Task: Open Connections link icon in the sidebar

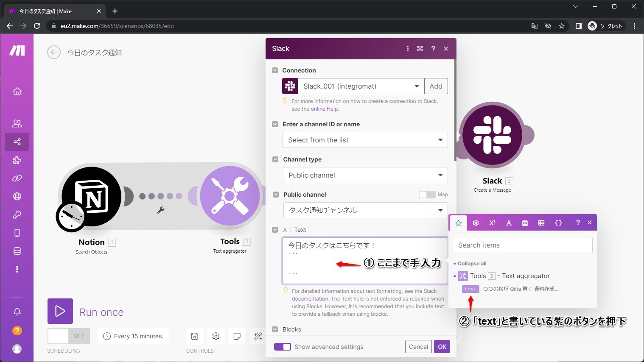Action: pyautogui.click(x=17, y=178)
